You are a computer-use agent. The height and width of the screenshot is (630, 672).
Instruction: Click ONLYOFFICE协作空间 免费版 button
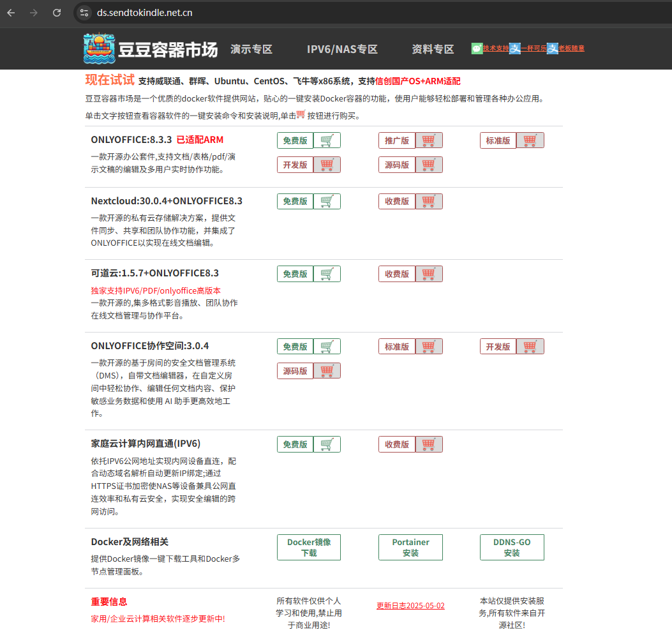click(x=295, y=347)
